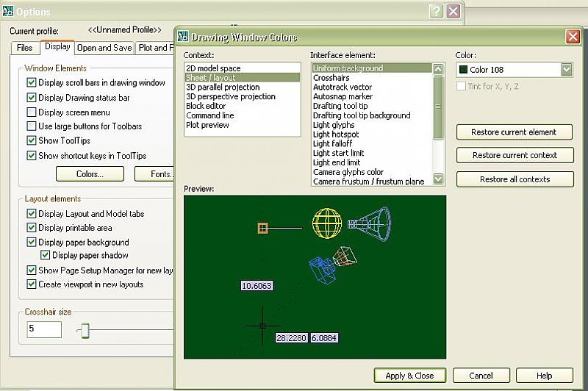This screenshot has height=391, width=588.
Task: Click the Interface element list scrollbar thumb
Action: [438, 107]
